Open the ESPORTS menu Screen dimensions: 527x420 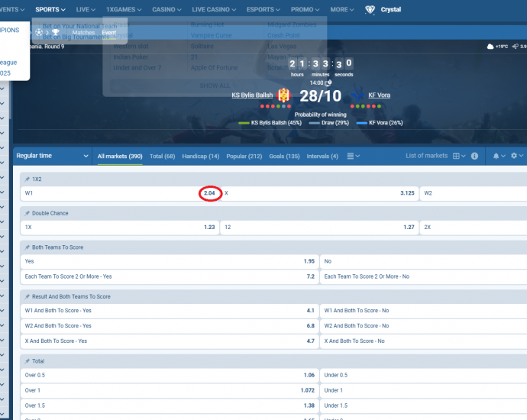click(x=263, y=9)
